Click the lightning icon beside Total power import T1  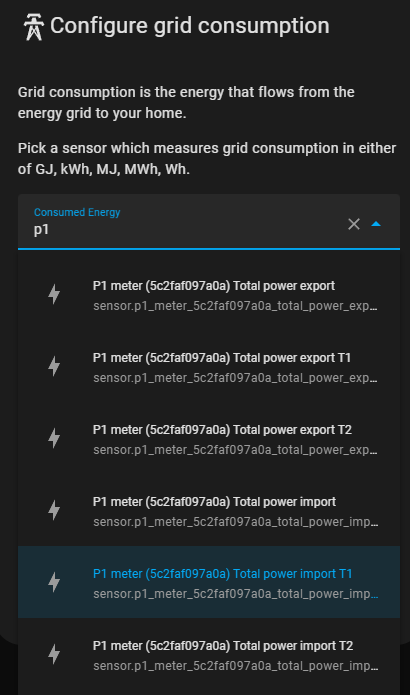click(54, 582)
